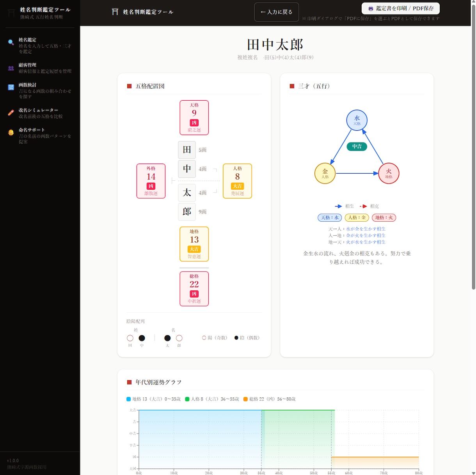
Task: Click the 地格：火 chip
Action: coord(384,218)
